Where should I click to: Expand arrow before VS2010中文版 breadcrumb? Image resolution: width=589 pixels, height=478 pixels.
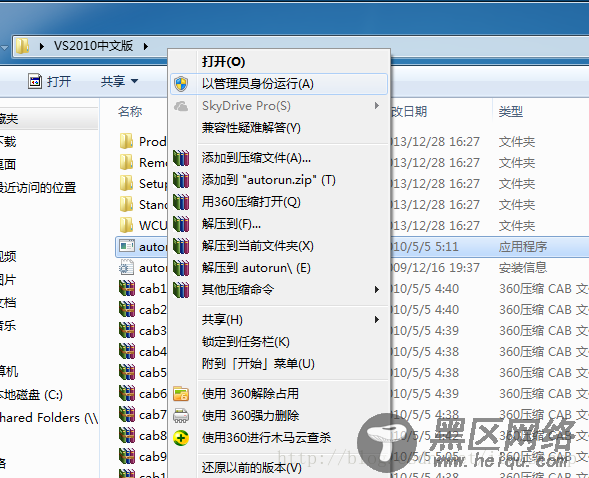pos(41,46)
